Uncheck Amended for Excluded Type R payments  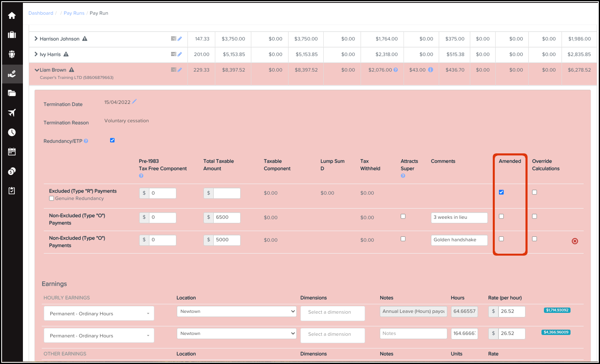click(501, 192)
